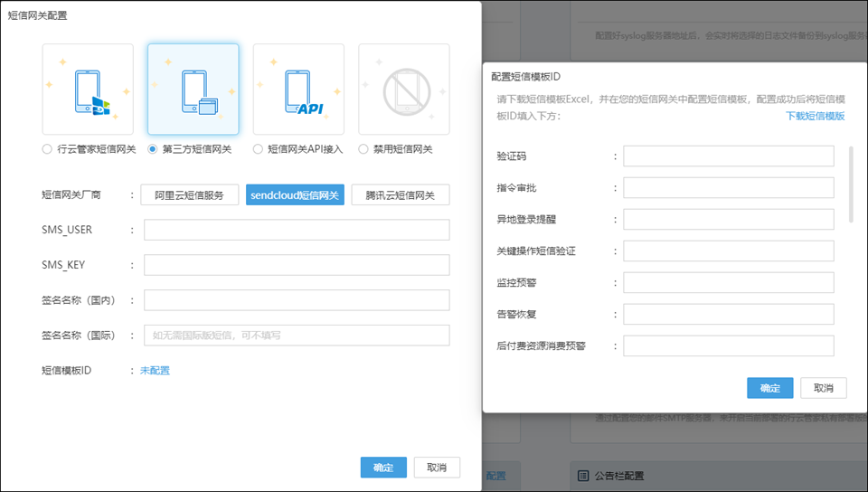868x492 pixels.
Task: Click the 公告栏配置 list icon
Action: pyautogui.click(x=583, y=475)
